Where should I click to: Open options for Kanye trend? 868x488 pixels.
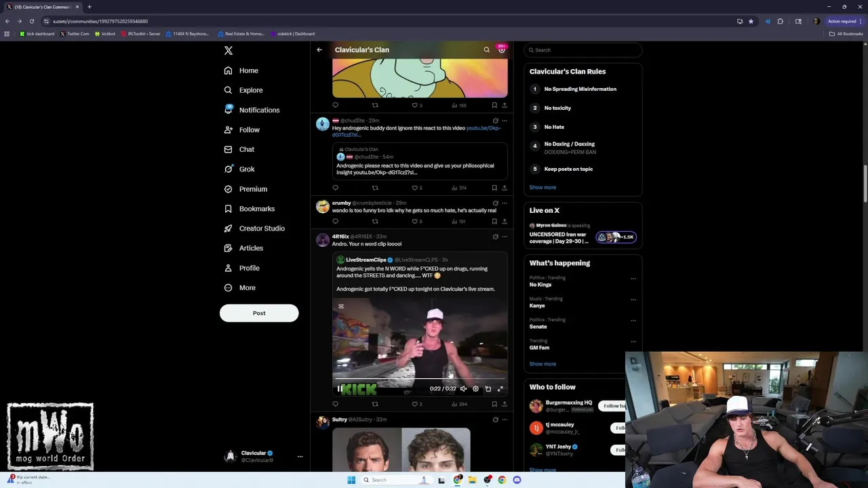tap(633, 300)
